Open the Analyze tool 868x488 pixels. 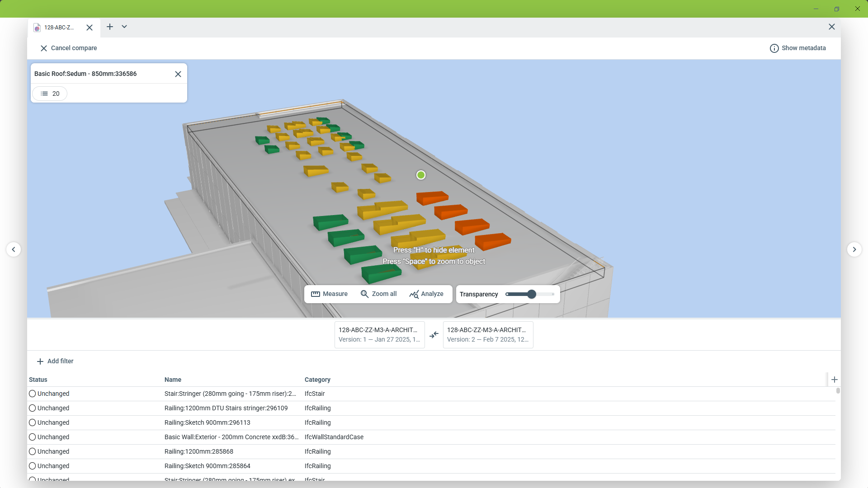coord(426,294)
